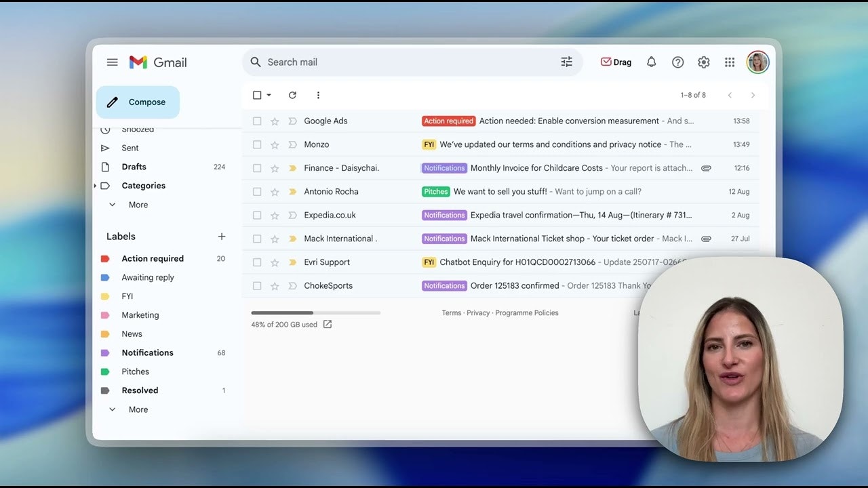
Task: Open the Privacy link in footer
Action: tap(478, 313)
